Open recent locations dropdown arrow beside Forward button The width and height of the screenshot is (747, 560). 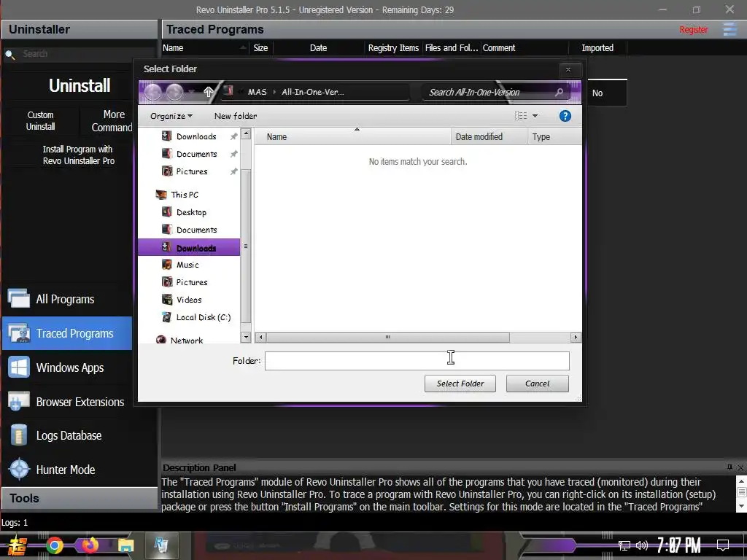click(192, 91)
